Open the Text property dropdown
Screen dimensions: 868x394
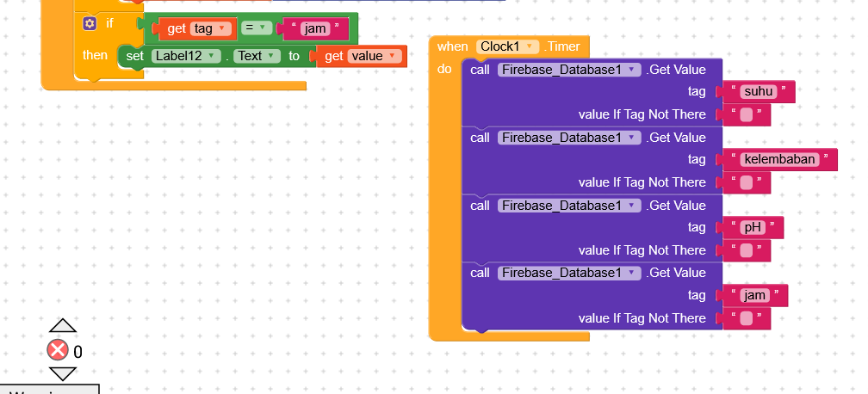[259, 56]
